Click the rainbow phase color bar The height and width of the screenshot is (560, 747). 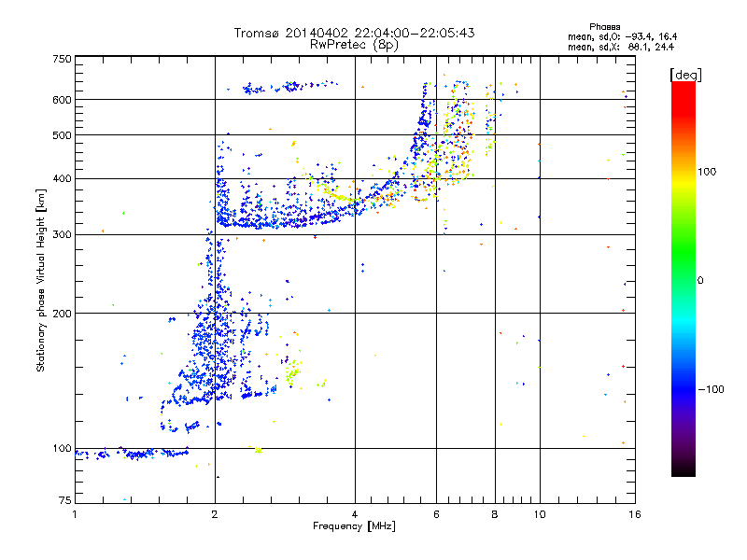coord(684,279)
